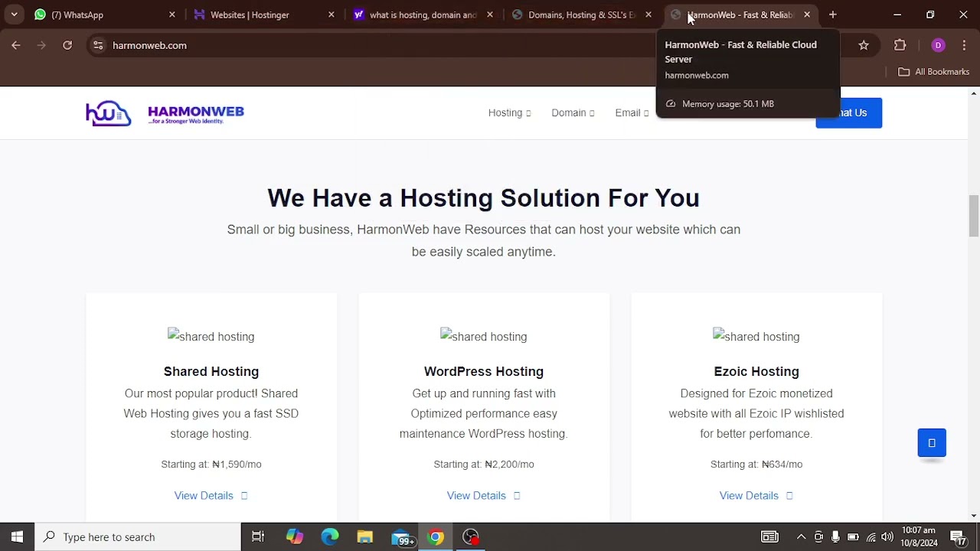Click the WordPress Hosting heading
Image resolution: width=980 pixels, height=551 pixels.
(484, 371)
